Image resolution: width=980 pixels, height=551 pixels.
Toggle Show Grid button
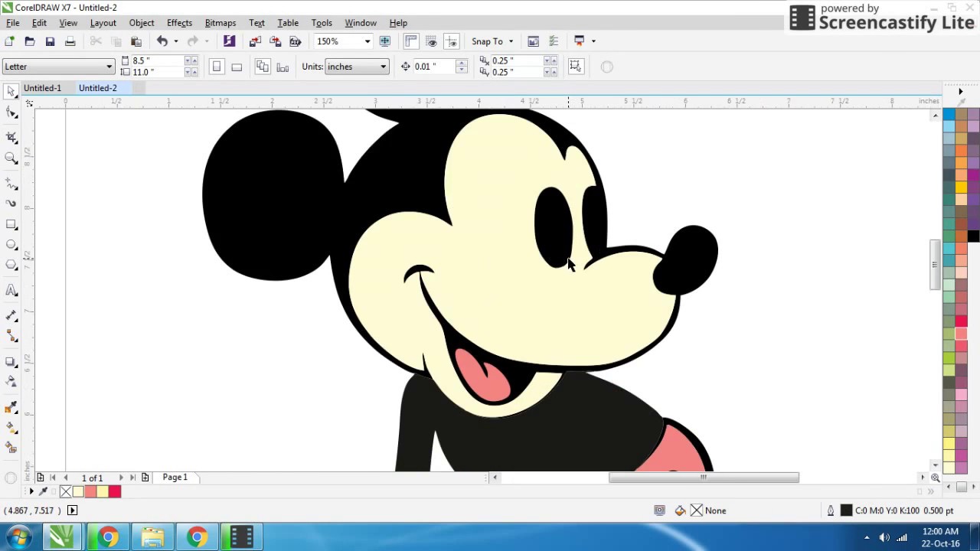[x=432, y=41]
